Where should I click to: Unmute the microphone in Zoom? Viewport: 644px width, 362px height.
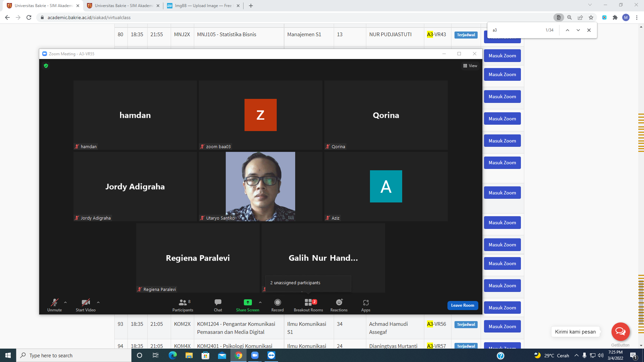coord(54,305)
